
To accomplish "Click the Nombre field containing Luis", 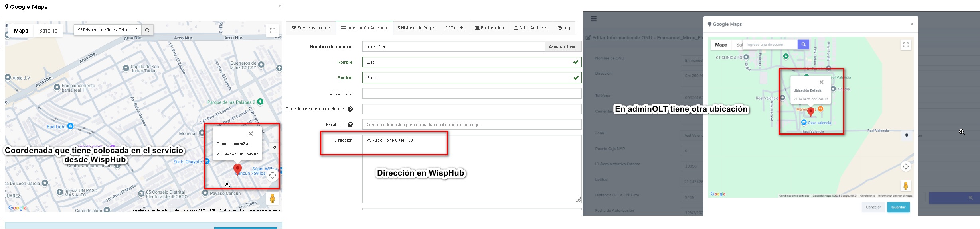I will [472, 62].
